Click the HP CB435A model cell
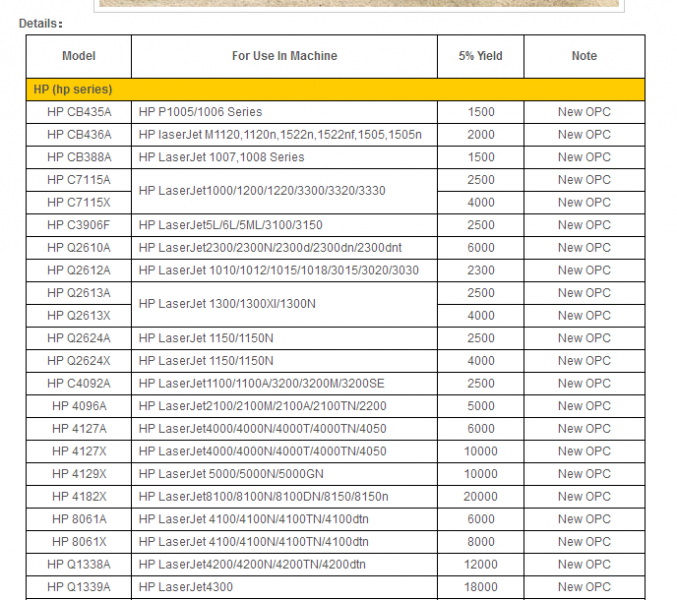Screen dimensions: 677x600 point(79,112)
